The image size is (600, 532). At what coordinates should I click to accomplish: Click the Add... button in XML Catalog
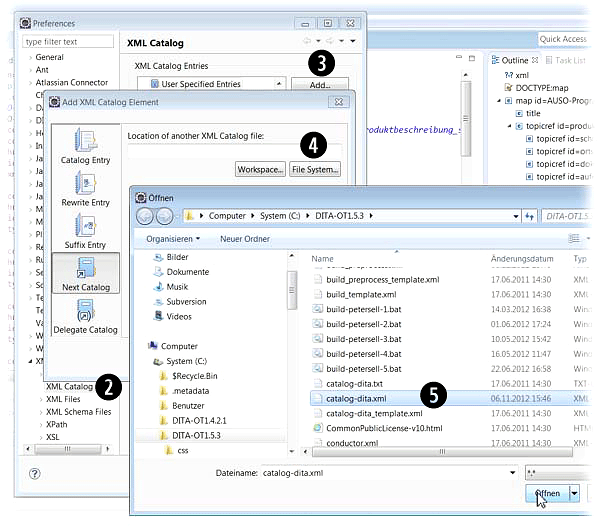(x=320, y=84)
